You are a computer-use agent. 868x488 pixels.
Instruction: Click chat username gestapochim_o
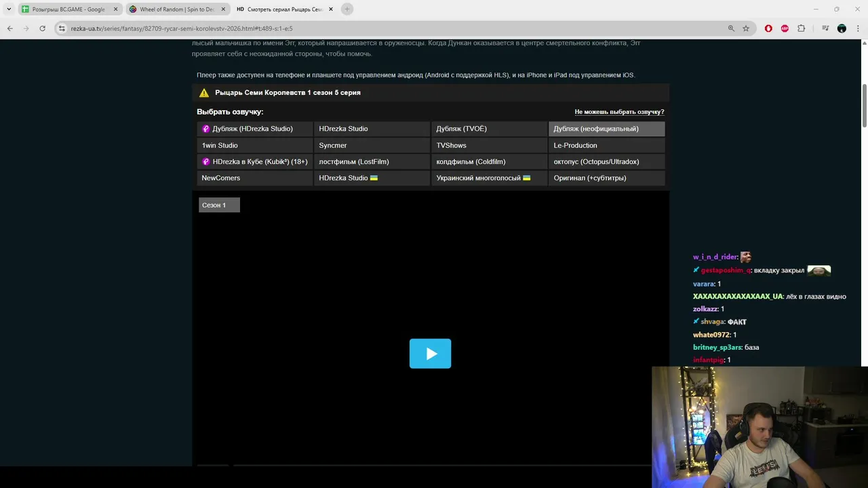point(726,270)
